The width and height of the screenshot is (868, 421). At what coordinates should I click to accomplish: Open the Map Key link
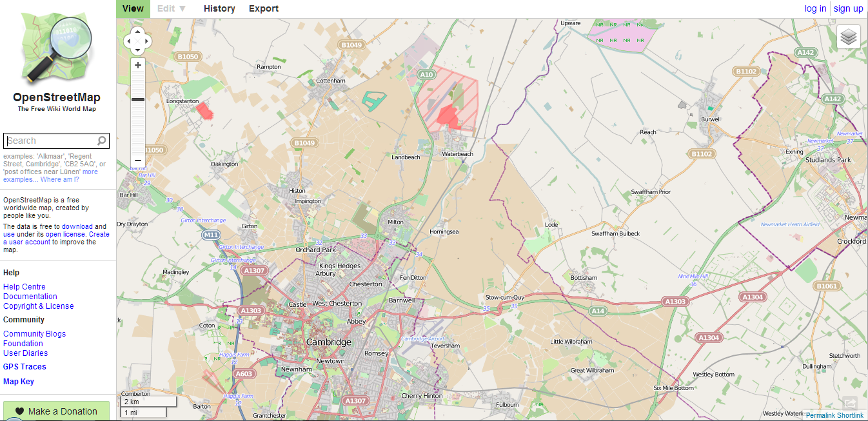[x=19, y=382]
